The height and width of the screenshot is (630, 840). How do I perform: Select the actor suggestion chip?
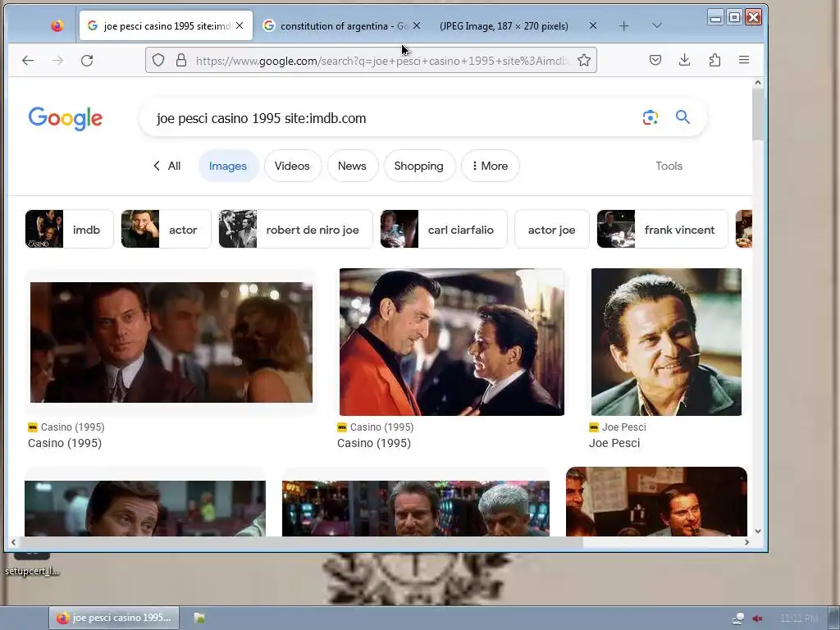point(166,230)
